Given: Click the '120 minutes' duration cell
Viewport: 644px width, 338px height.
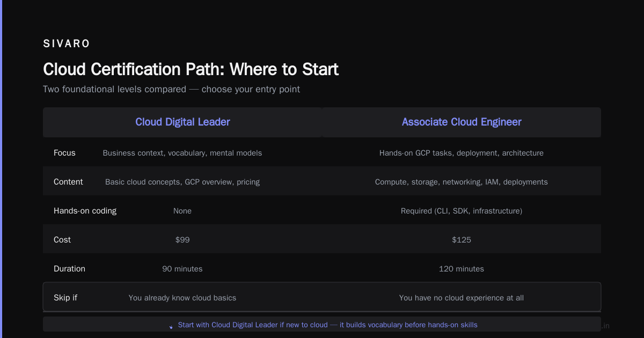Looking at the screenshot, I should [x=462, y=269].
